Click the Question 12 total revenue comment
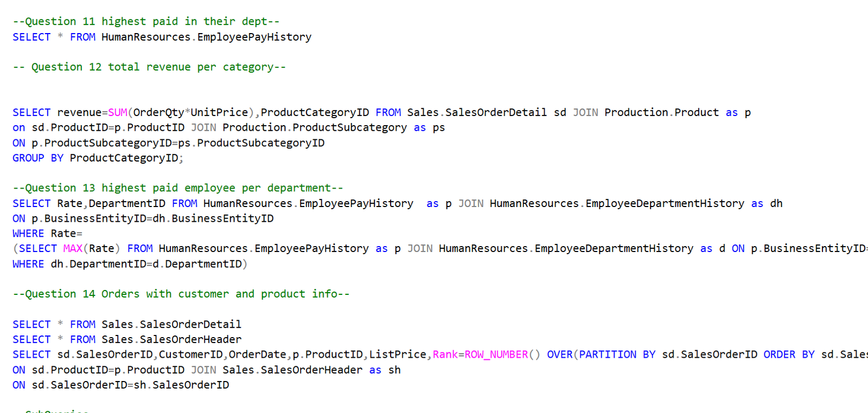Image resolution: width=868 pixels, height=413 pixels. click(149, 67)
